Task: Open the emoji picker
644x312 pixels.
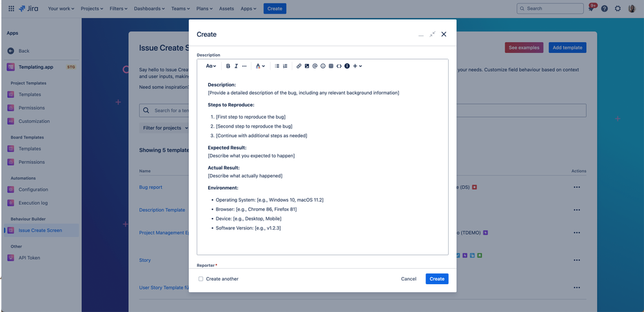Action: coord(323,66)
